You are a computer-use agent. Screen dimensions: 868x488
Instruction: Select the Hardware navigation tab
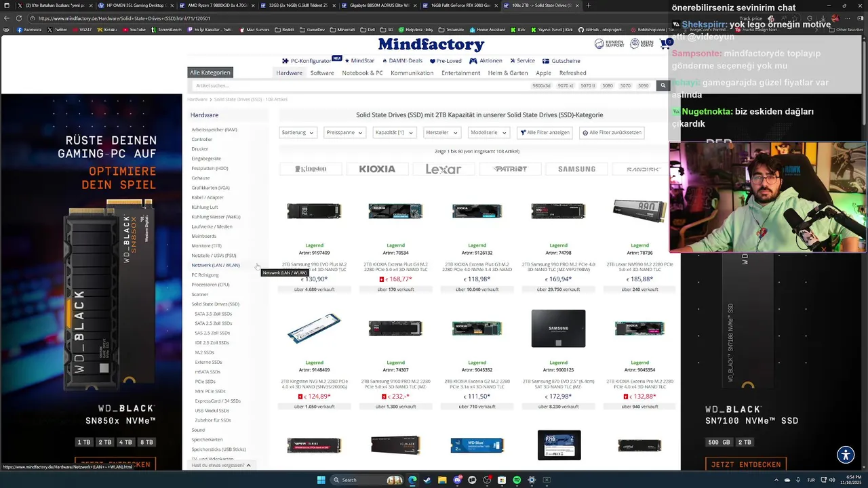[x=290, y=73]
